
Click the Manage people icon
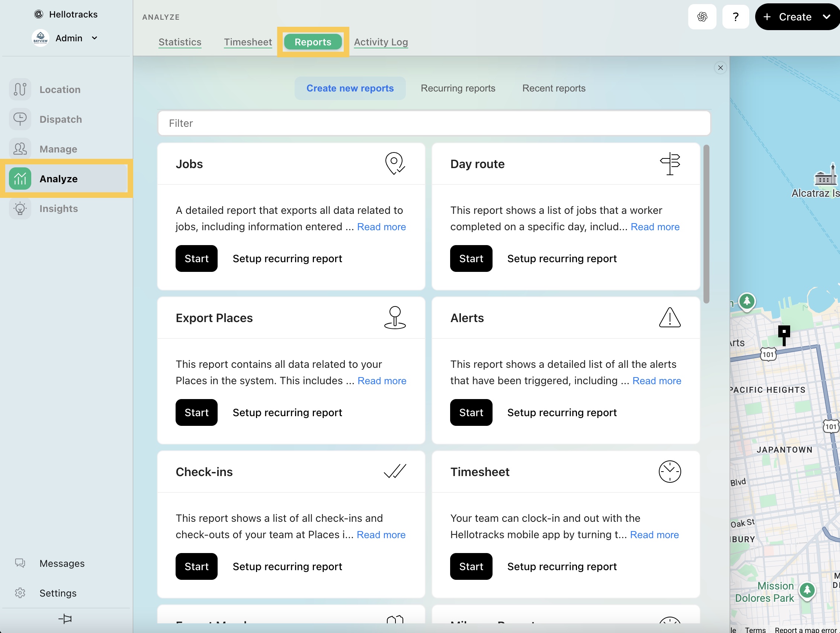click(20, 149)
